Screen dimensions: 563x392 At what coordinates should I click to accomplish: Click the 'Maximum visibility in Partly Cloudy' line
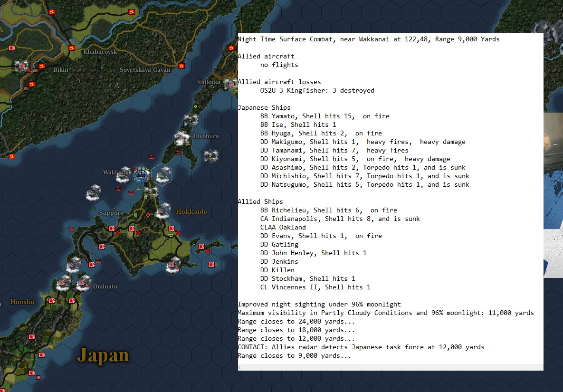[386, 313]
